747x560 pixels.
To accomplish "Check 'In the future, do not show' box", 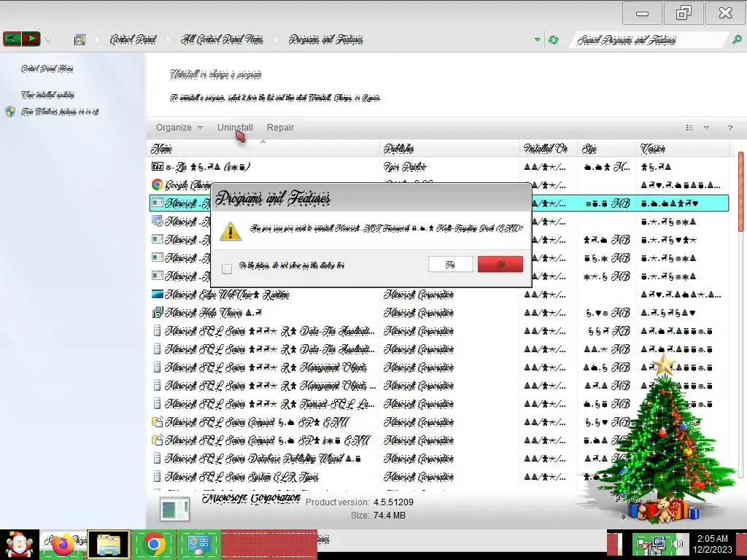I will tap(227, 268).
